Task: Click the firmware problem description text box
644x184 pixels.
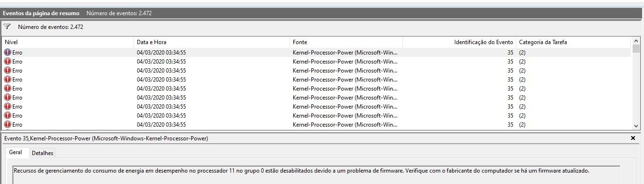Action: click(317, 175)
